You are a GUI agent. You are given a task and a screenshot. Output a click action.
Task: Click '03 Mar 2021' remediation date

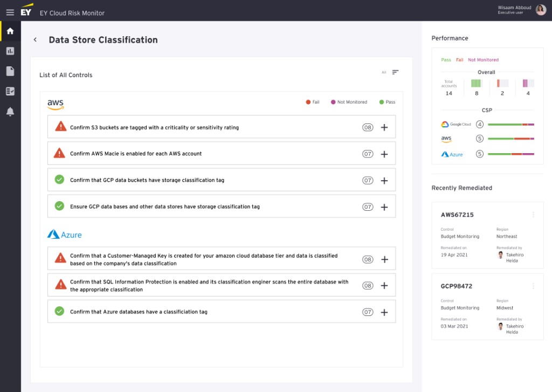pyautogui.click(x=454, y=327)
